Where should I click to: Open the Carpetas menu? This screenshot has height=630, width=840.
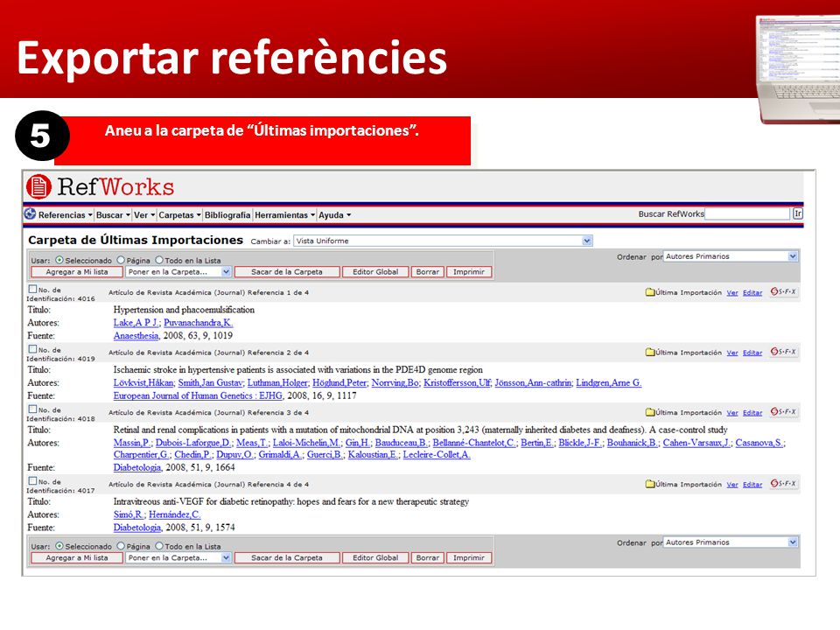tap(180, 215)
